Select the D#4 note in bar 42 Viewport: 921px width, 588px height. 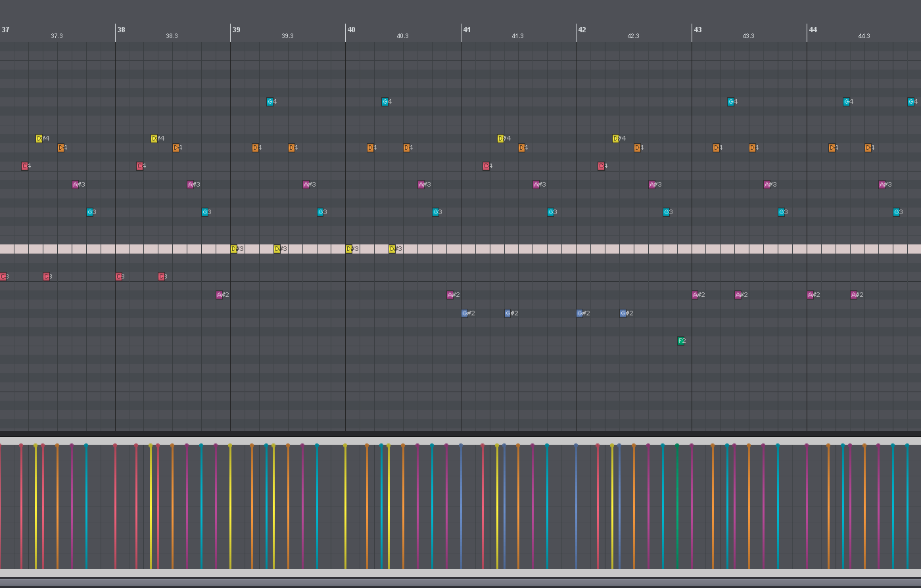point(616,138)
